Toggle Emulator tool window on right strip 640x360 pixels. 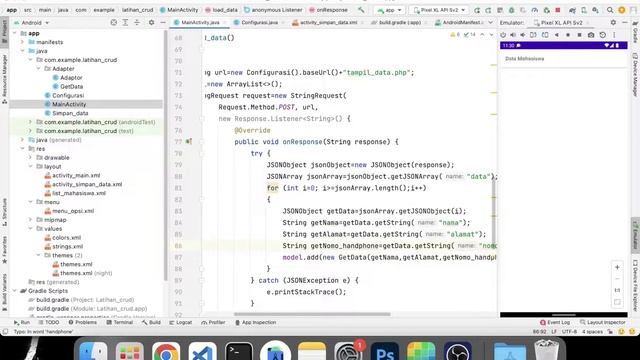[635, 236]
